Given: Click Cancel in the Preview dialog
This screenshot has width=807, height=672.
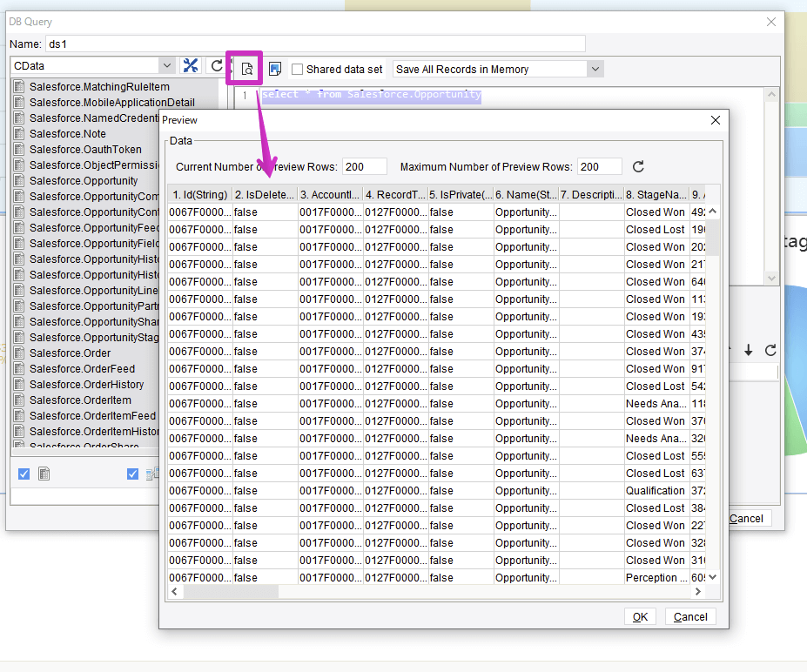Looking at the screenshot, I should point(690,616).
